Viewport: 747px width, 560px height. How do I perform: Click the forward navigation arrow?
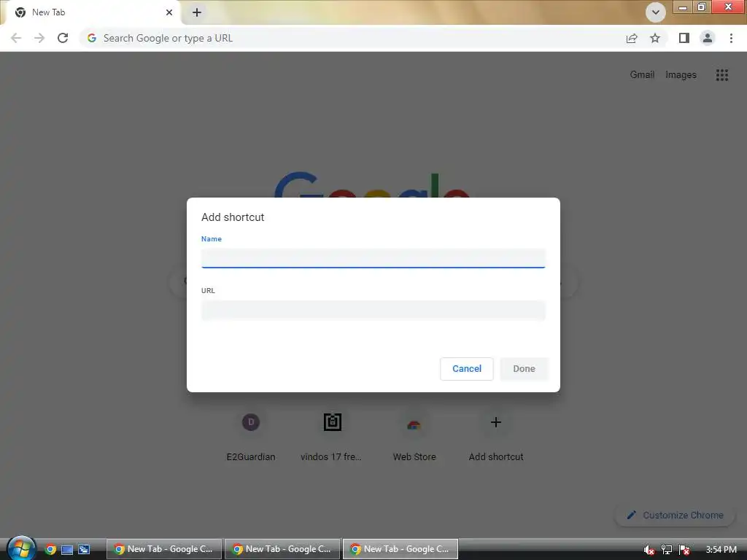tap(39, 38)
